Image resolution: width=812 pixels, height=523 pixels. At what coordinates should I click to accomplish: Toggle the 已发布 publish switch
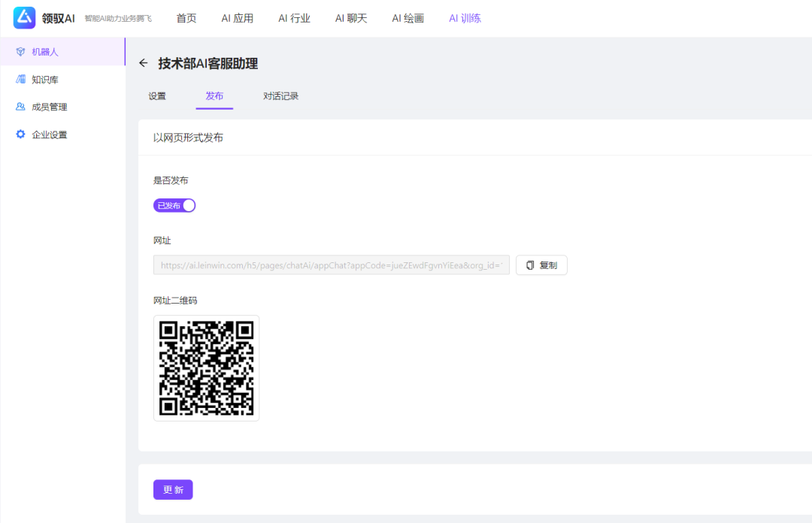click(x=174, y=206)
